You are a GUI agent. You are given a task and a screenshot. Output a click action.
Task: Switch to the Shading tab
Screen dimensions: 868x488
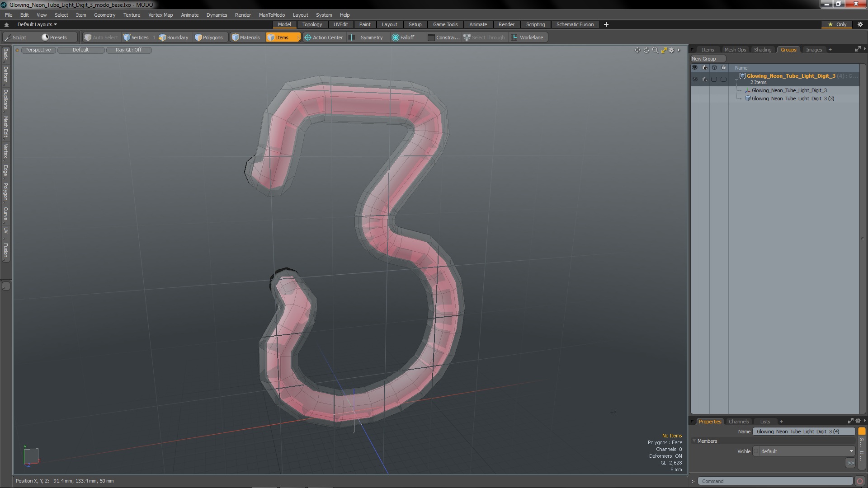[763, 50]
